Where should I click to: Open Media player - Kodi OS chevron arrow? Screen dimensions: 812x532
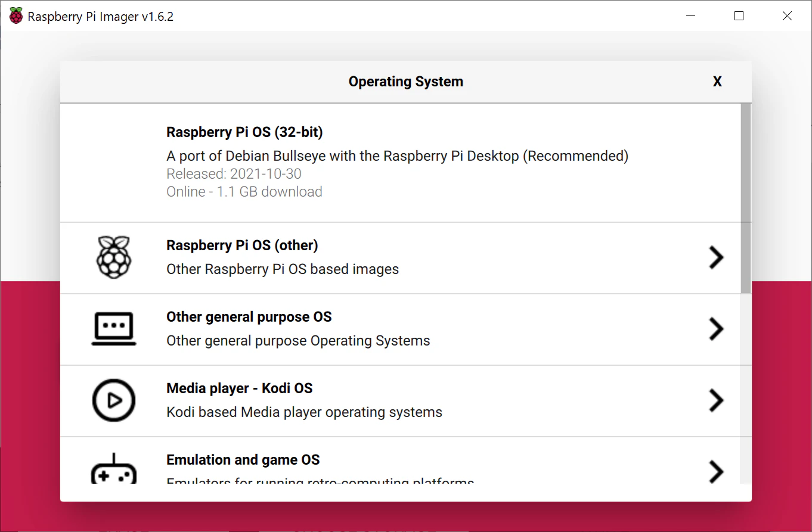[x=716, y=400]
